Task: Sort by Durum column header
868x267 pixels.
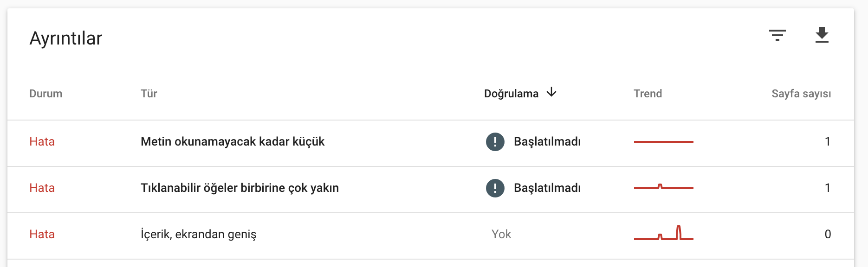Action: (45, 94)
